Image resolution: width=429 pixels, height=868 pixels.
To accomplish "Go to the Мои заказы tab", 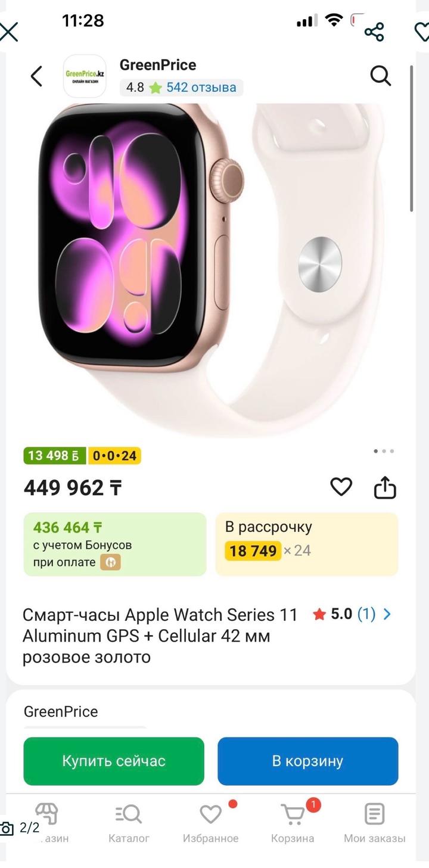I will point(374,823).
